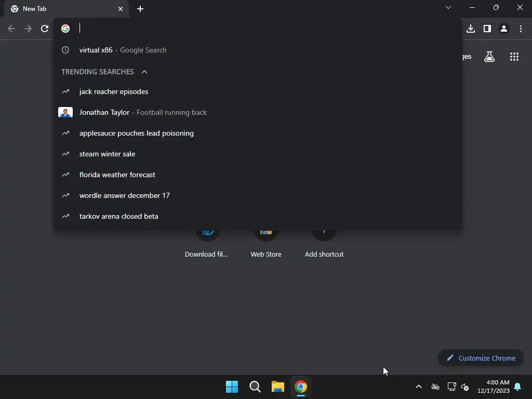Close the New Tab tab
The width and height of the screenshot is (532, 399).
point(121,9)
